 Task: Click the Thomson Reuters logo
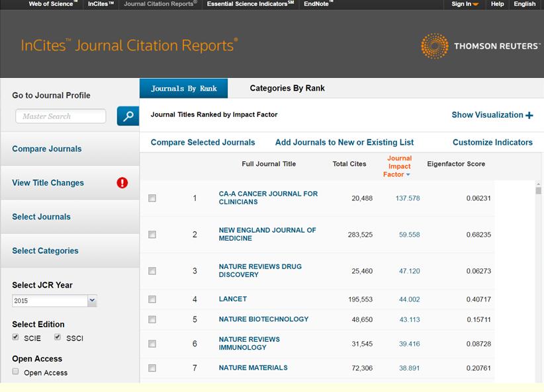coord(480,46)
